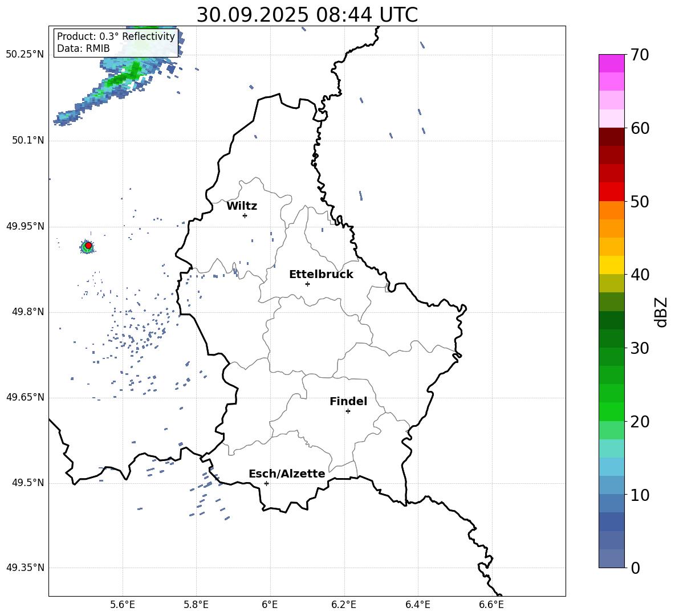The height and width of the screenshot is (616, 675).
Task: Click the 60 colorbar tick label
Action: point(640,128)
